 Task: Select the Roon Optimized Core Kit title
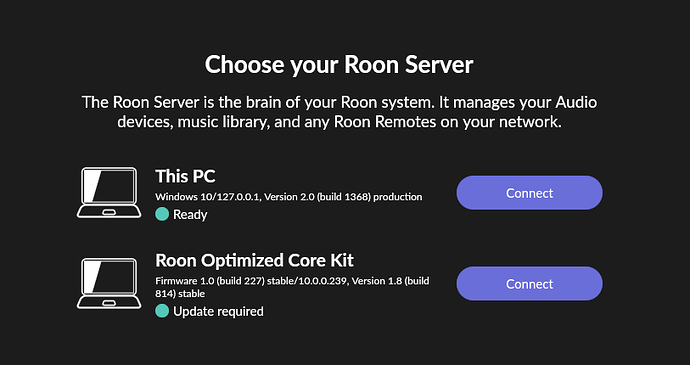tap(254, 260)
